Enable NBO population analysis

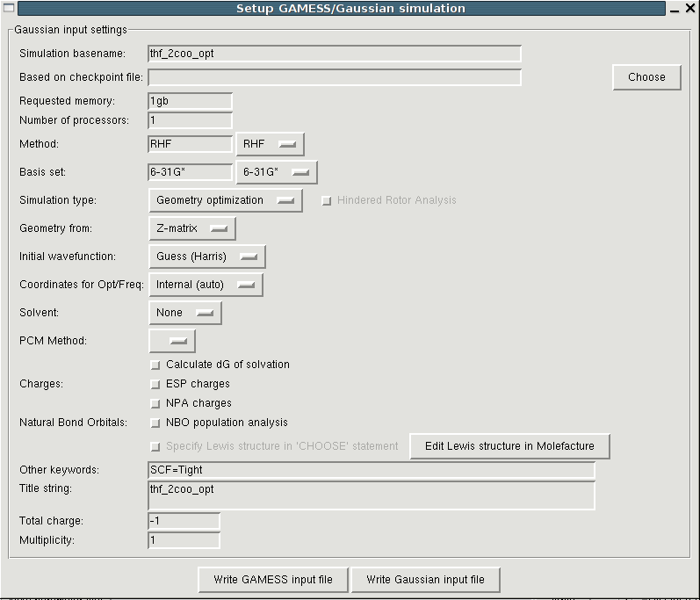coord(155,423)
